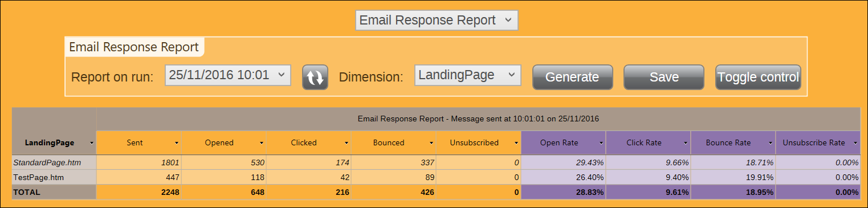The image size is (868, 208).
Task: Click Click Rate value 9.66%
Action: pos(677,162)
